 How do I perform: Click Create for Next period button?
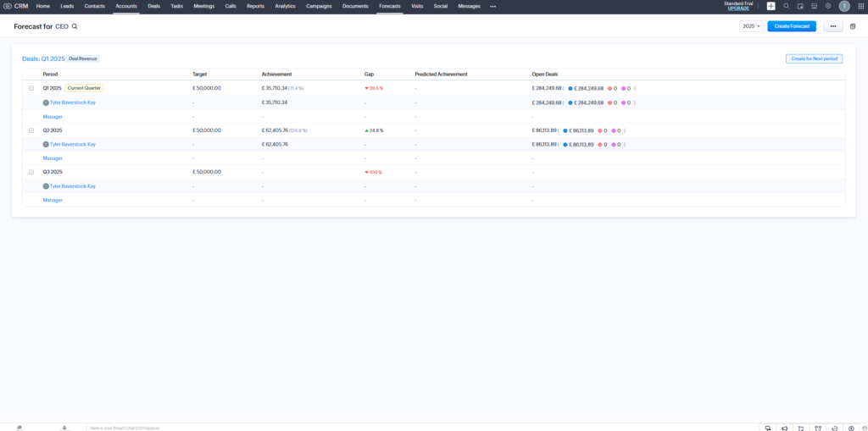pos(815,58)
